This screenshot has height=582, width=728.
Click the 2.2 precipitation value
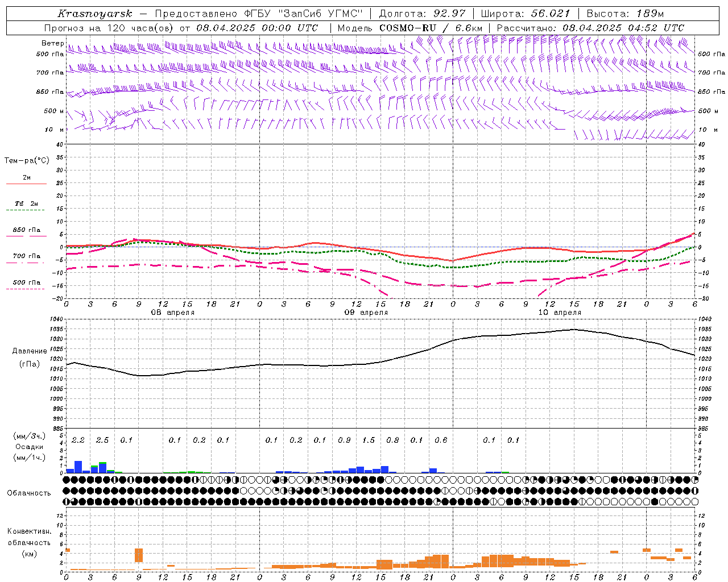[x=78, y=440]
